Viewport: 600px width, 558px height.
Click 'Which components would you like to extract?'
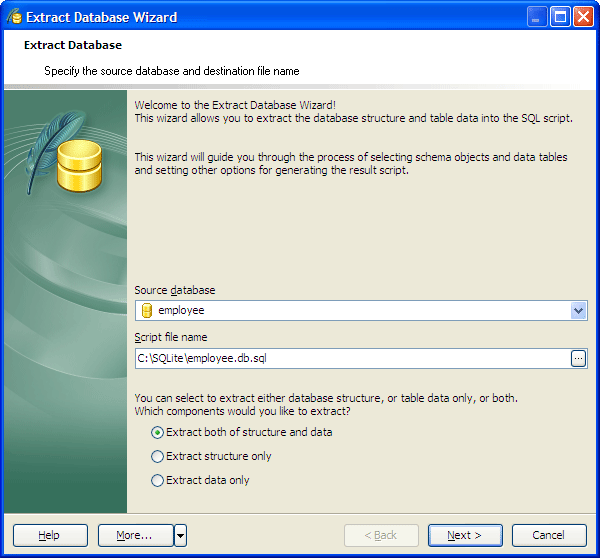(x=243, y=411)
